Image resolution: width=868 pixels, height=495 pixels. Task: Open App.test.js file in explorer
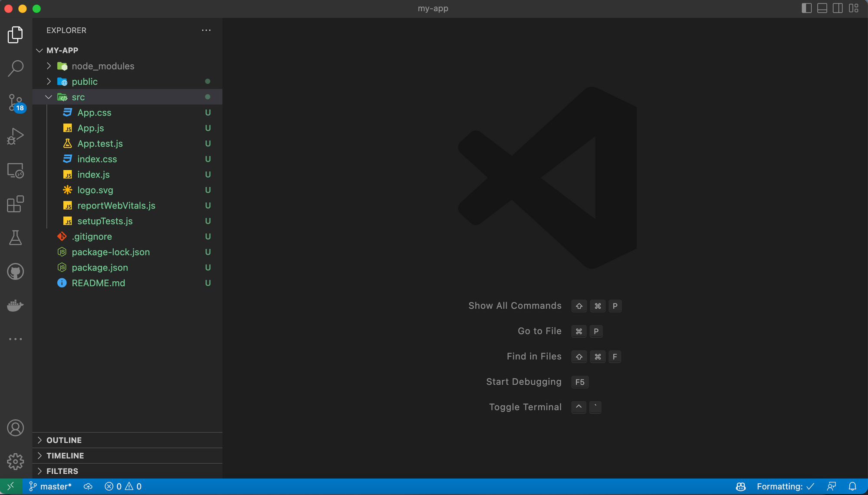pyautogui.click(x=100, y=144)
